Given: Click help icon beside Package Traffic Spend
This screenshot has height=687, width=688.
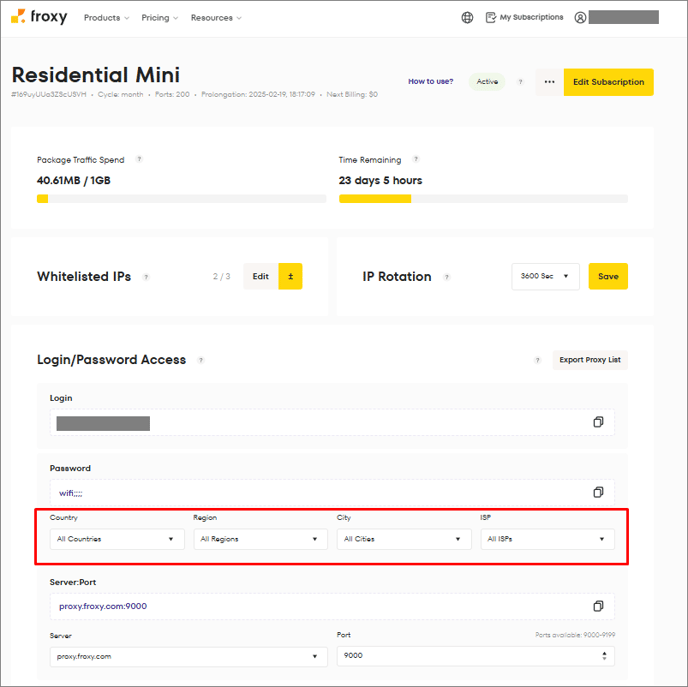Looking at the screenshot, I should 139,159.
